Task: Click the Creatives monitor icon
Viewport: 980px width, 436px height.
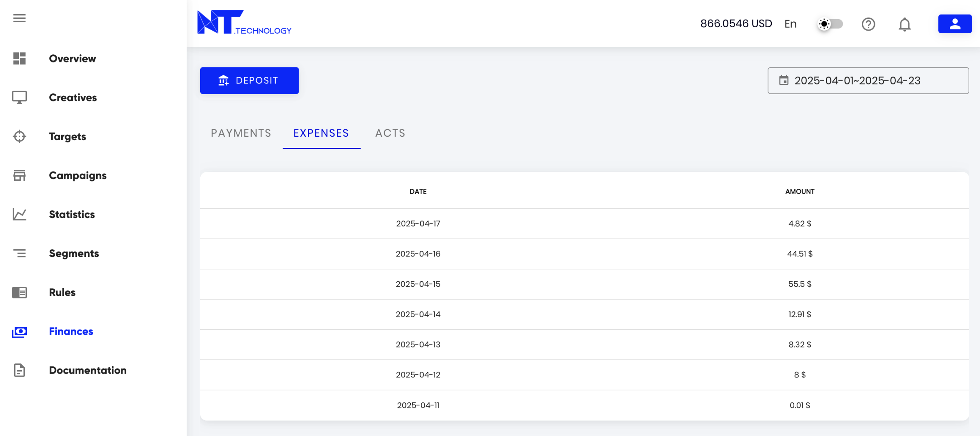Action: coord(19,97)
